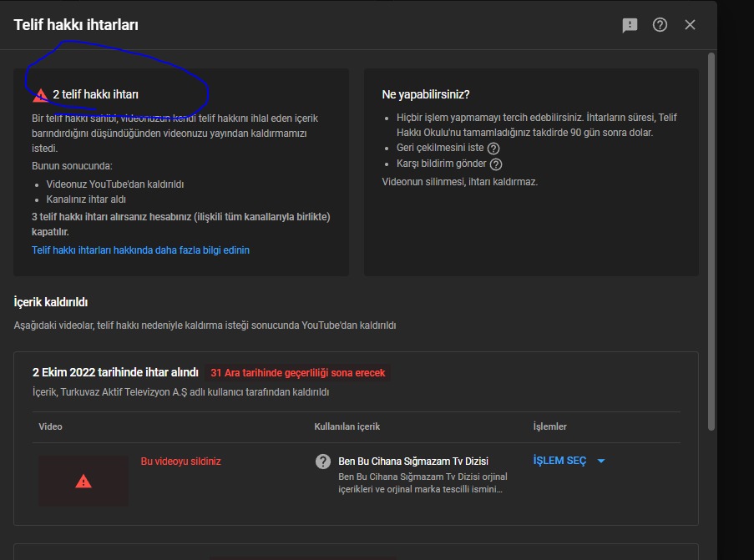This screenshot has width=754, height=560.
Task: Click '2 Ekim 2022 tarihinde ihtar alındı' heading
Action: pyautogui.click(x=115, y=372)
